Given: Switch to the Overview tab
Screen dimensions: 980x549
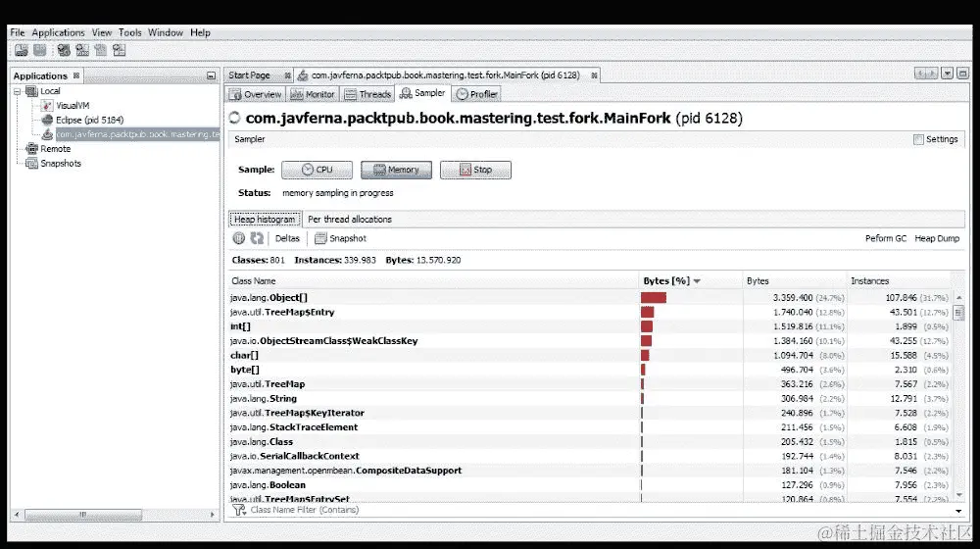Looking at the screenshot, I should pyautogui.click(x=256, y=94).
